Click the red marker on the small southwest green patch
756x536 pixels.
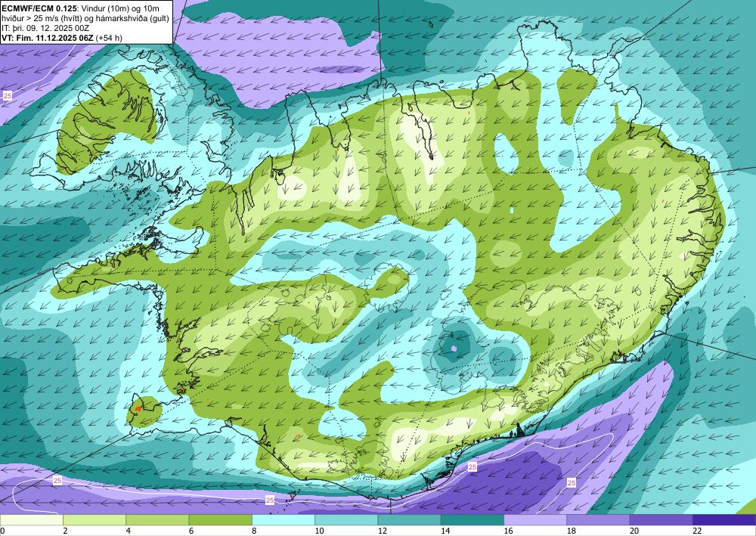[x=138, y=408]
